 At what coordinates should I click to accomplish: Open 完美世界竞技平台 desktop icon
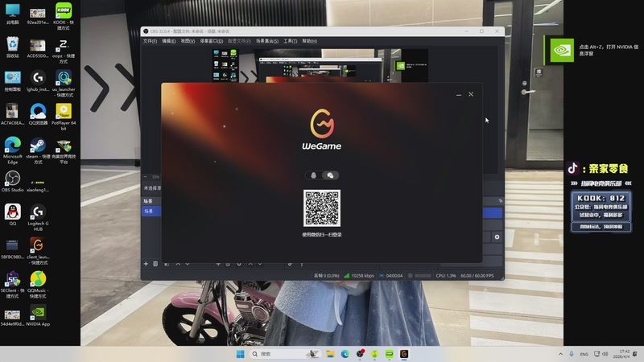(64, 150)
